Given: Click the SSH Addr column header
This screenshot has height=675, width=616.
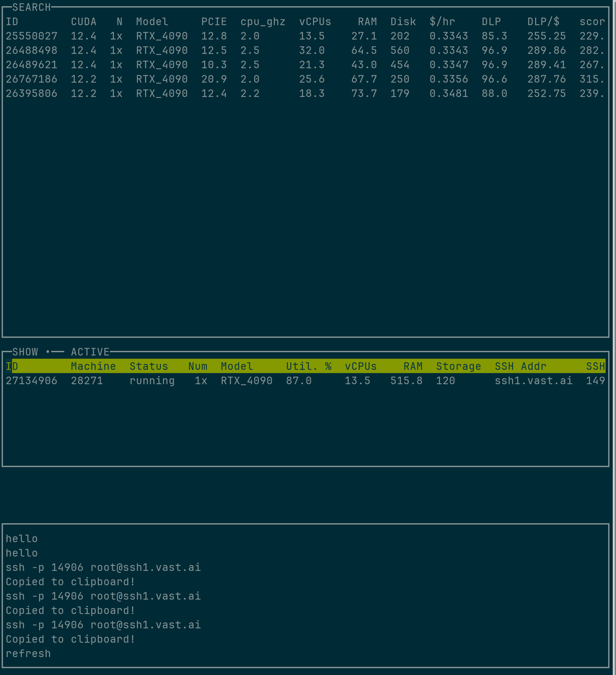Looking at the screenshot, I should click(520, 366).
